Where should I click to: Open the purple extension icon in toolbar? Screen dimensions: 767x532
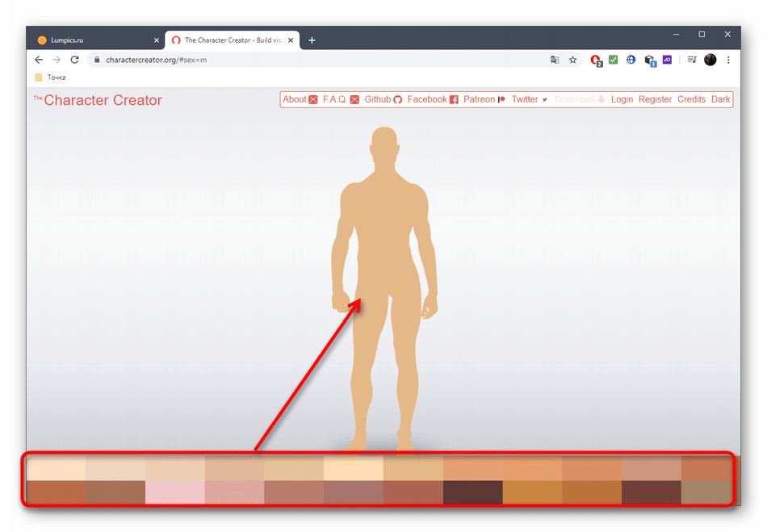click(667, 60)
